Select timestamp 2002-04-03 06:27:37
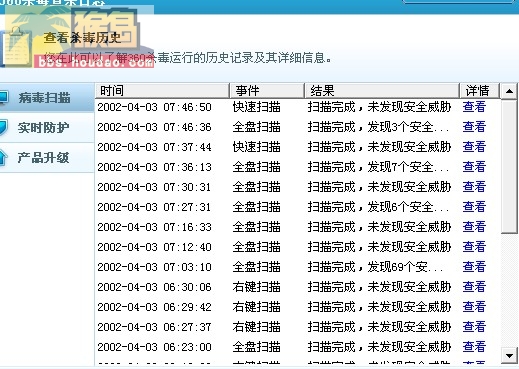The image size is (519, 369). [154, 327]
